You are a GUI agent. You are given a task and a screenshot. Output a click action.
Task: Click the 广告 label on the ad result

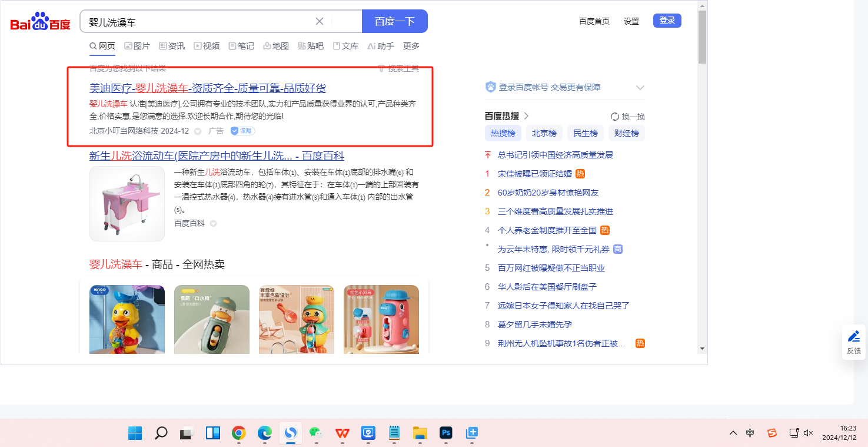pyautogui.click(x=216, y=131)
